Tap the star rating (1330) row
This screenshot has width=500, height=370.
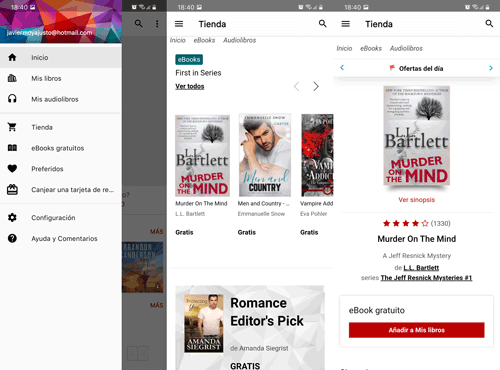click(416, 223)
